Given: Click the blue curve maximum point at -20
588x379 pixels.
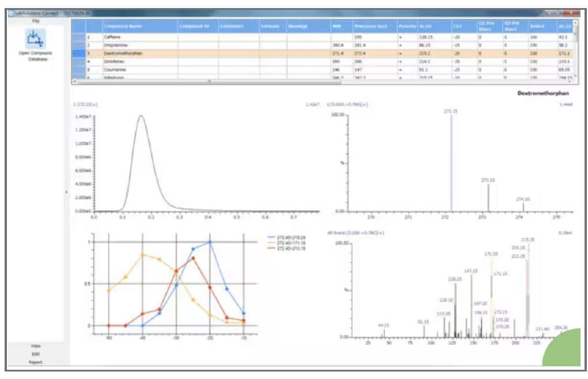Looking at the screenshot, I should (210, 242).
